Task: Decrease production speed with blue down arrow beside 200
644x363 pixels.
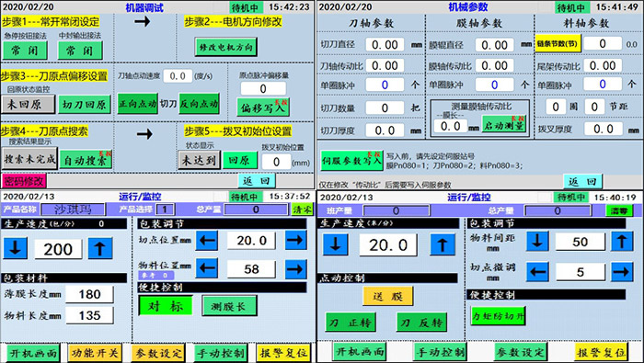Action: pos(16,248)
